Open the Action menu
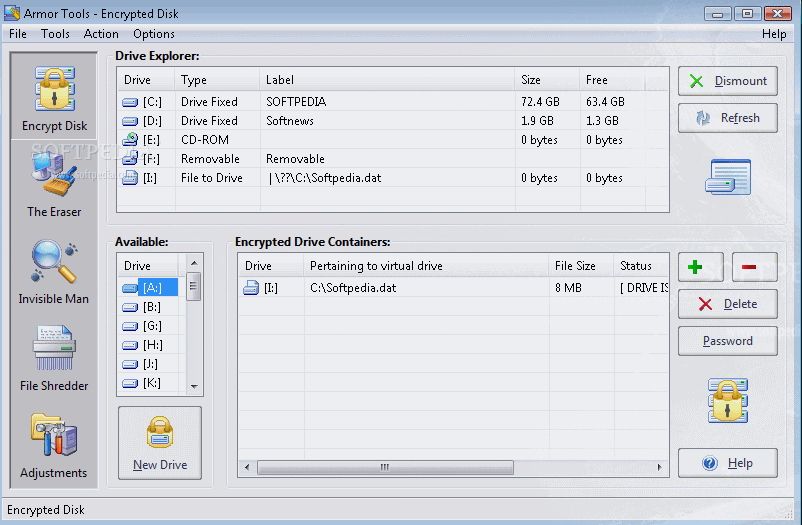The image size is (802, 525). click(101, 34)
